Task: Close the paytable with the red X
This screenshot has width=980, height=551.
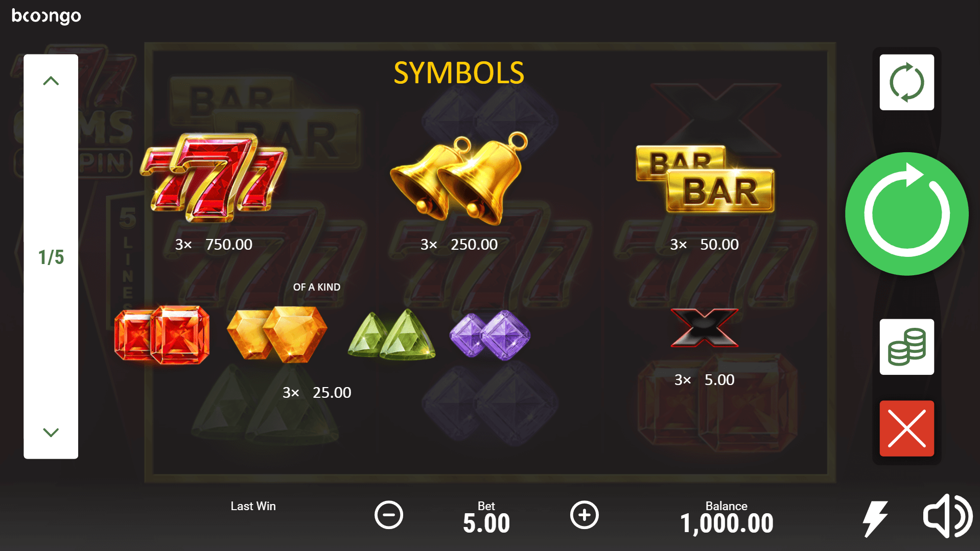Action: tap(906, 428)
